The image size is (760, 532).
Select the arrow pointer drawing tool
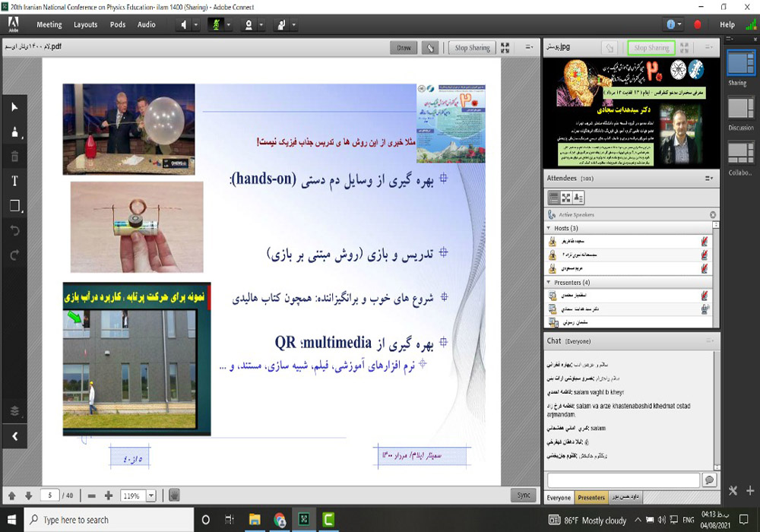pos(14,107)
